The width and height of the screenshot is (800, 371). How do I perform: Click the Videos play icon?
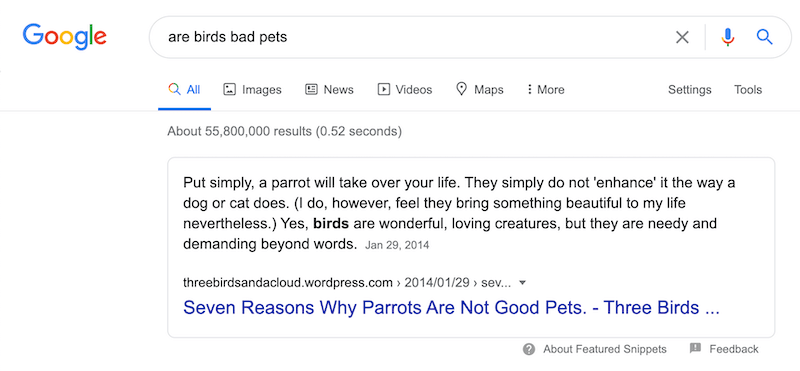[x=383, y=89]
